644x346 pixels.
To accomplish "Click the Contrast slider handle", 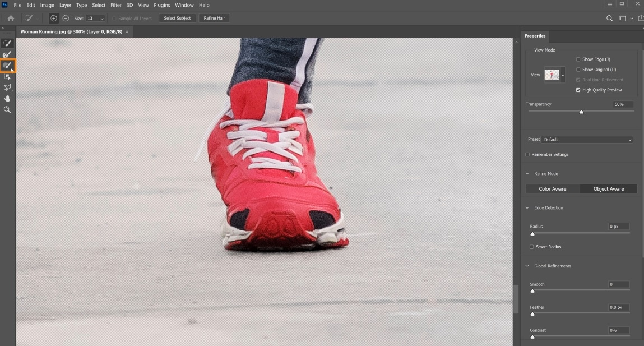I will (532, 337).
